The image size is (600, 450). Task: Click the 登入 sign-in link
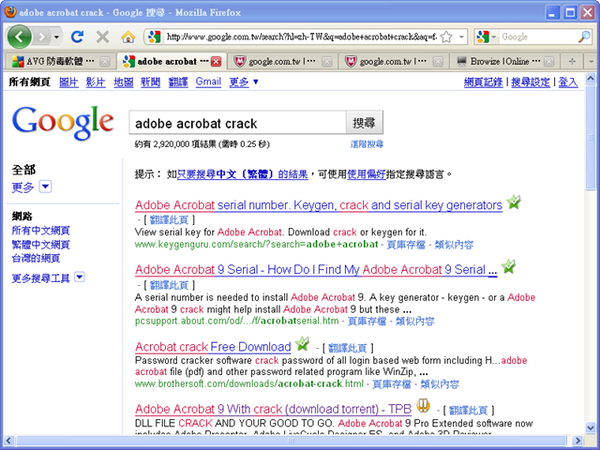(568, 82)
